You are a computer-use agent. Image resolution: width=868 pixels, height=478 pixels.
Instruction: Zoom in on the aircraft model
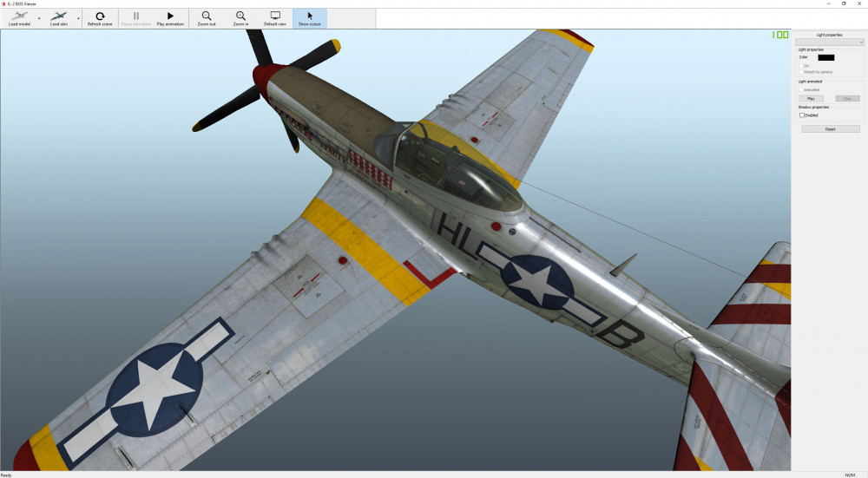pos(240,17)
